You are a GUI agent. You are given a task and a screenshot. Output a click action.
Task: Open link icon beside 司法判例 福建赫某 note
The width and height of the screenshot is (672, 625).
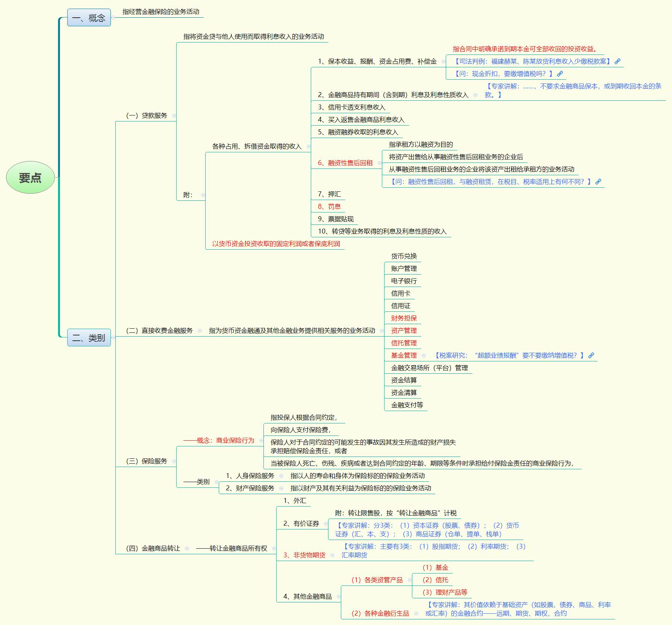pyautogui.click(x=617, y=61)
